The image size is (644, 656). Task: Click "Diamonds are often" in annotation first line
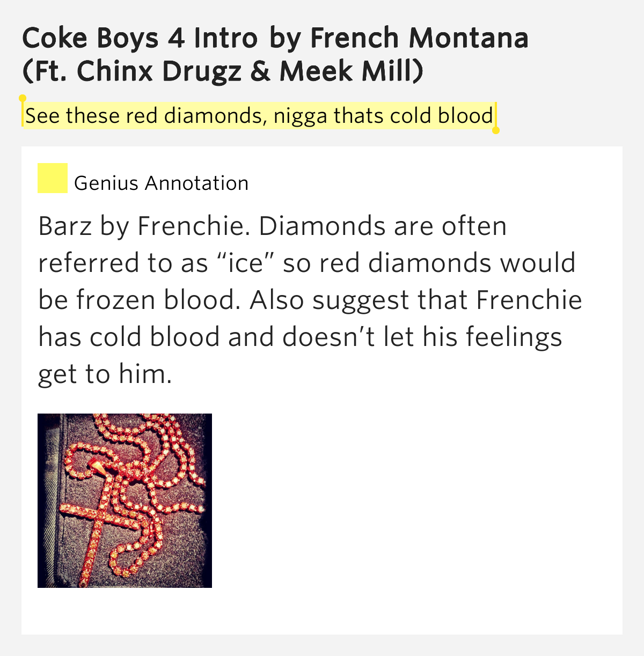click(383, 226)
